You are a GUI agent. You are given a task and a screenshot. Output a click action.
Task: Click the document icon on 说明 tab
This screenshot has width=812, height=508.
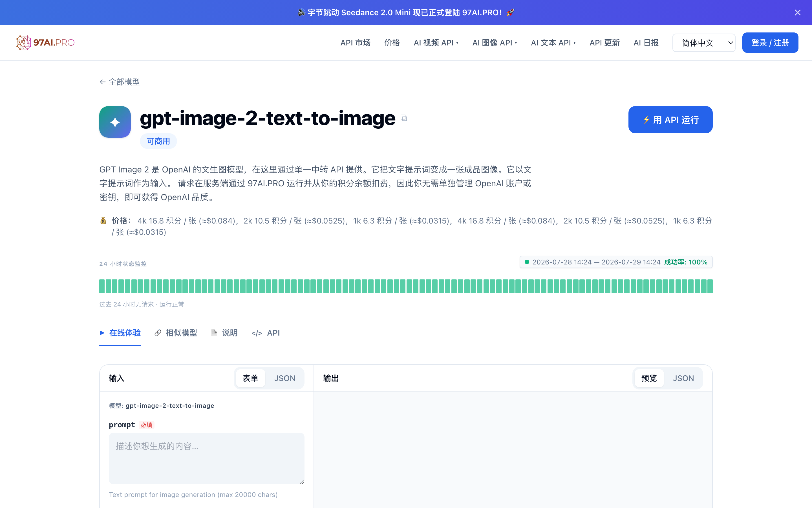(214, 333)
